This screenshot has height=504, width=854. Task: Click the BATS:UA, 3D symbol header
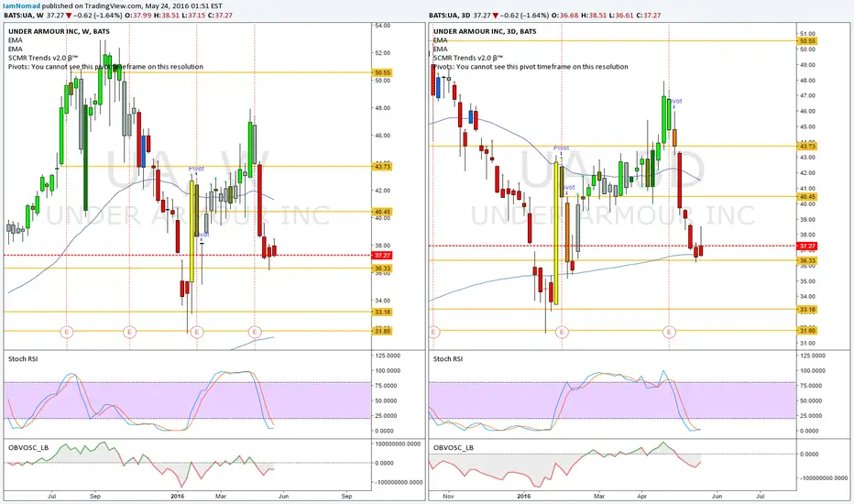449,16
